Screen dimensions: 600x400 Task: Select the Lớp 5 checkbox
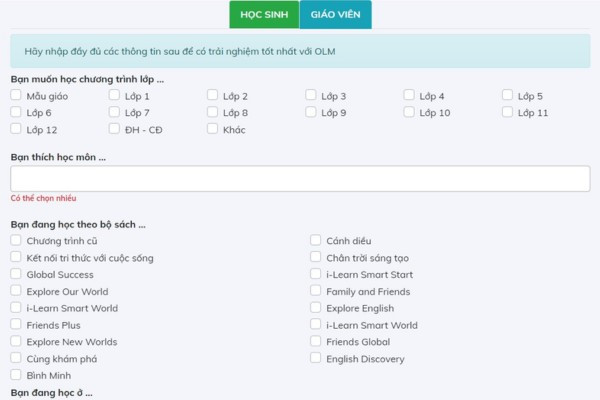pos(507,95)
